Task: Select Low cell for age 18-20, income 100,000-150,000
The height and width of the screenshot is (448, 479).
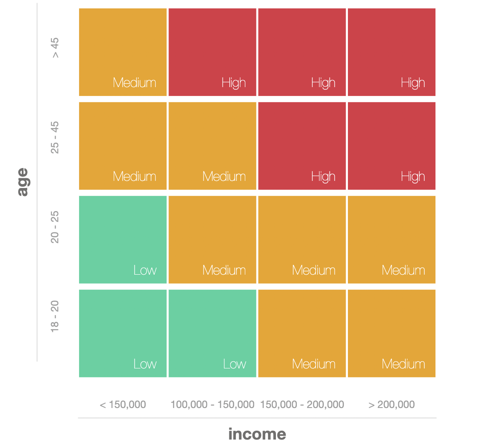Action: tap(212, 333)
